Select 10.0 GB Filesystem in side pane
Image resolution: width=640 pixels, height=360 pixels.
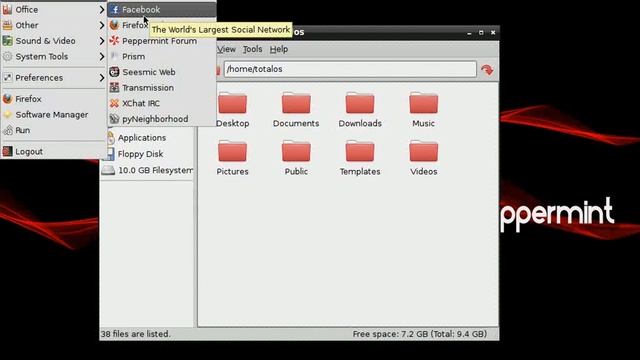tap(147, 170)
